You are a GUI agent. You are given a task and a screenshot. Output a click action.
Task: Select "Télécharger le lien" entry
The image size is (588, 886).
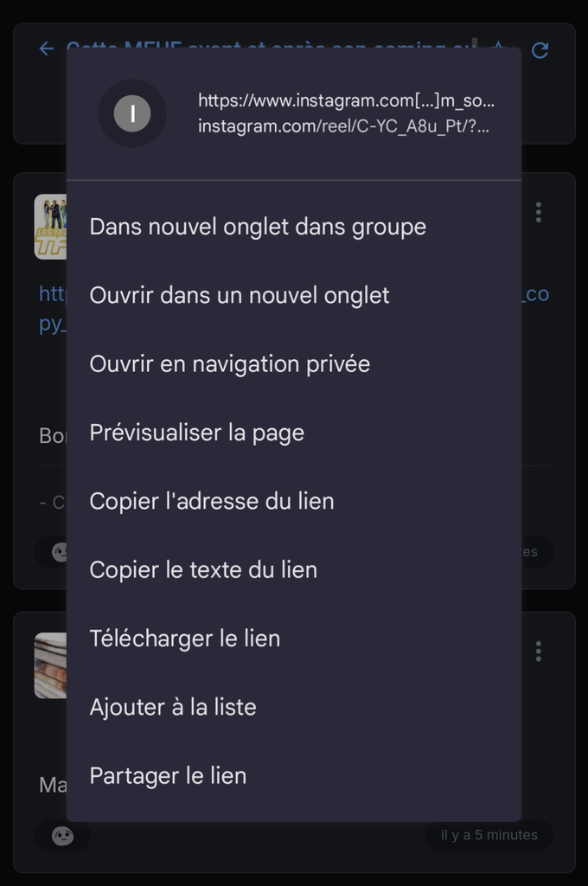[x=185, y=639]
